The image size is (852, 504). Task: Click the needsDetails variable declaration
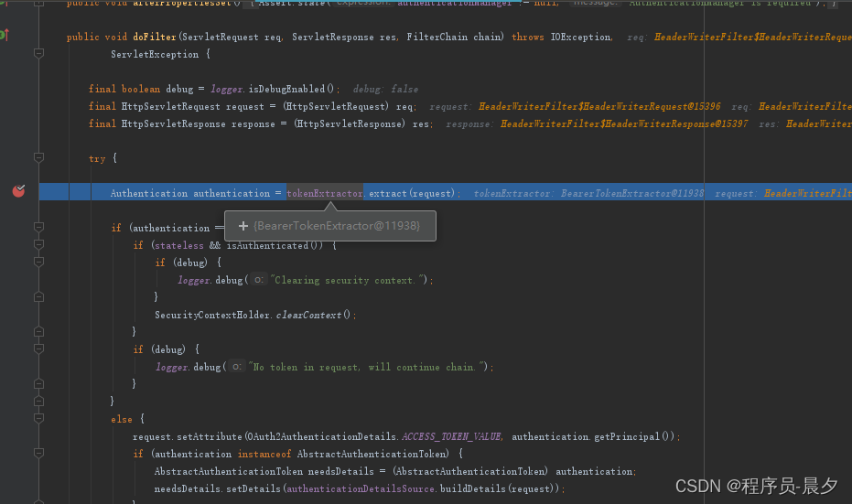340,471
